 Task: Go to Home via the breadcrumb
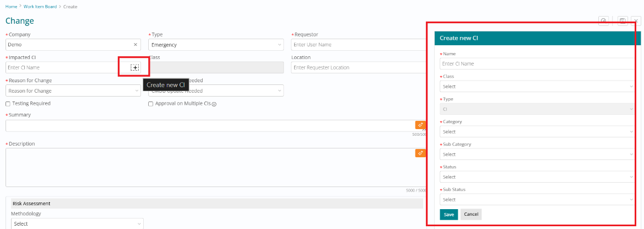coord(11,7)
